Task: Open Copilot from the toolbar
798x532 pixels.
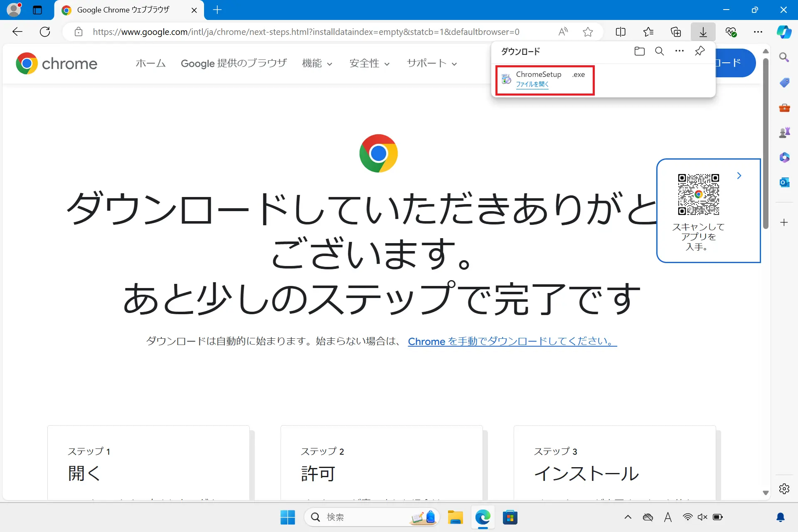Action: [784, 32]
